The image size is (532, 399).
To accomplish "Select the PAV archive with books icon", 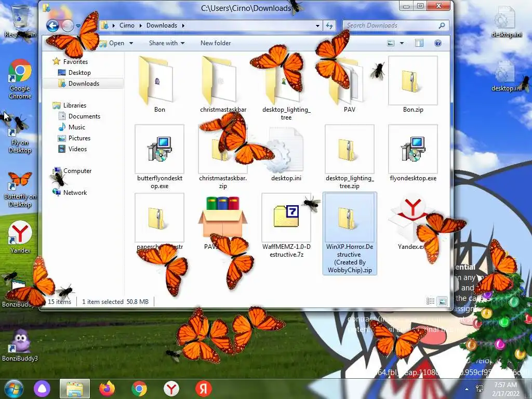I will point(223,222).
